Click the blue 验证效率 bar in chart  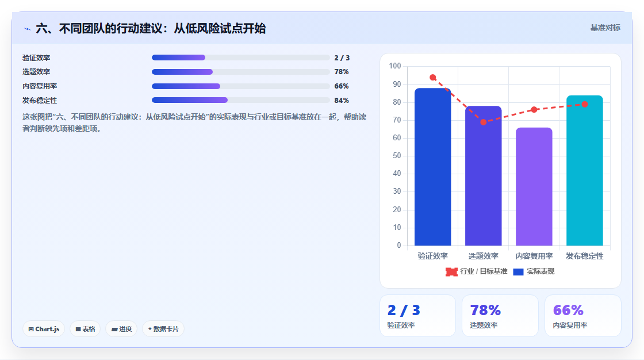(432, 167)
